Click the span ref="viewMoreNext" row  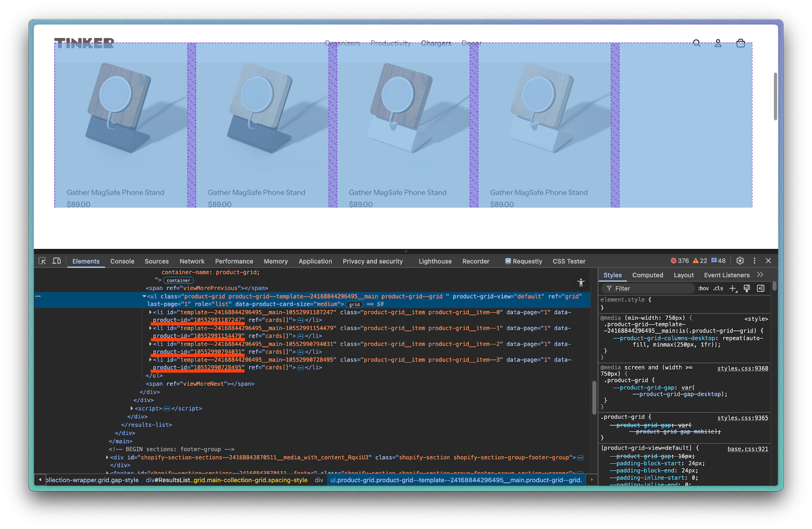200,384
